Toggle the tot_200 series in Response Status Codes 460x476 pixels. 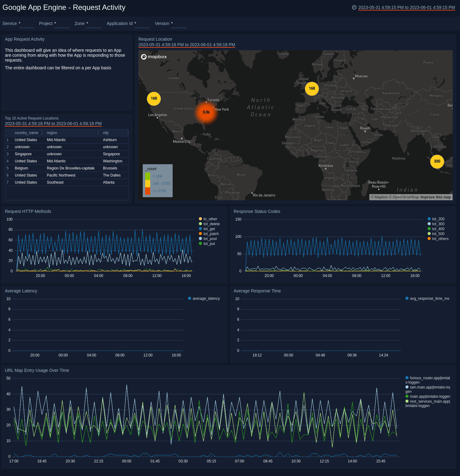437,219
